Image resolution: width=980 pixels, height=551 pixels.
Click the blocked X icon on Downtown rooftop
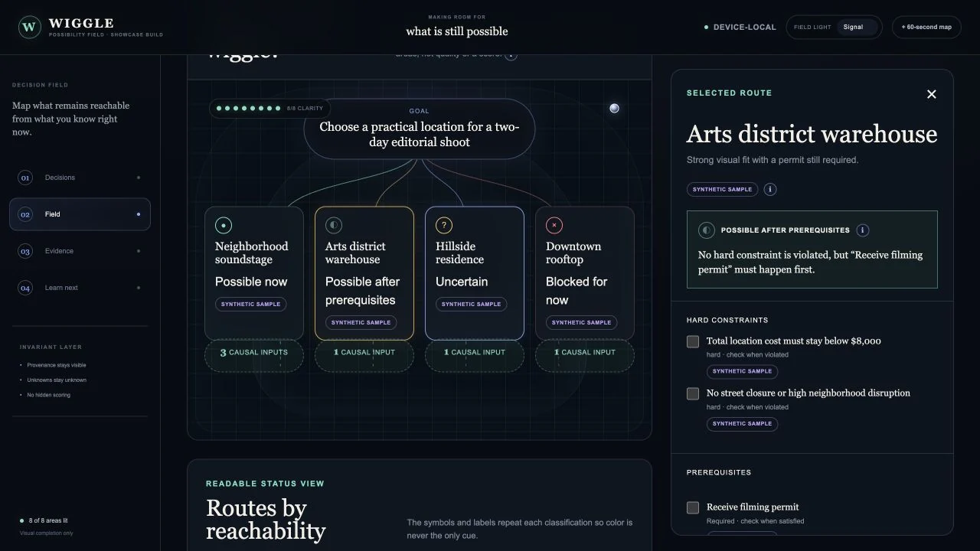tap(554, 225)
